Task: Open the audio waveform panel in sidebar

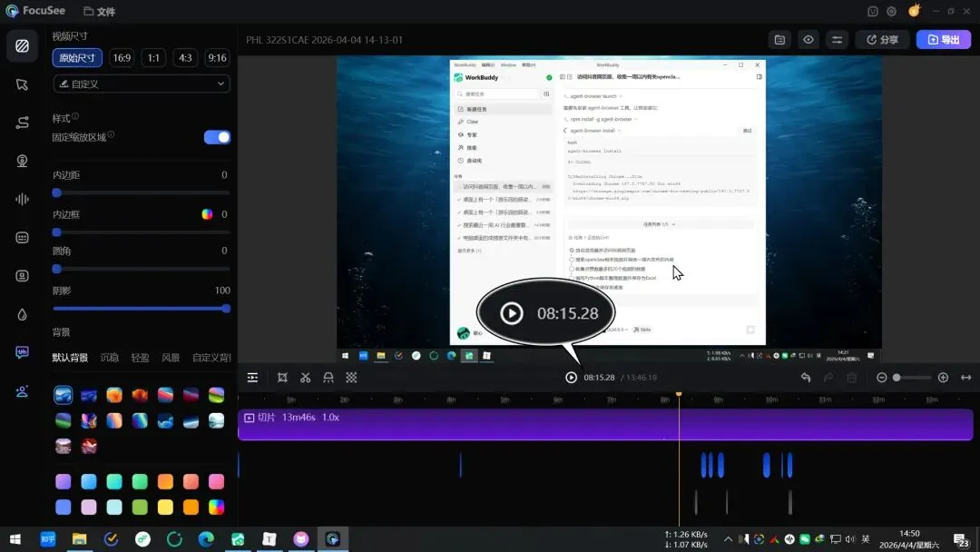Action: [x=22, y=199]
